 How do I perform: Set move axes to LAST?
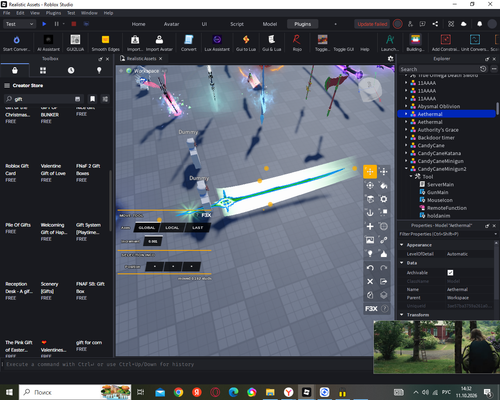(x=197, y=228)
